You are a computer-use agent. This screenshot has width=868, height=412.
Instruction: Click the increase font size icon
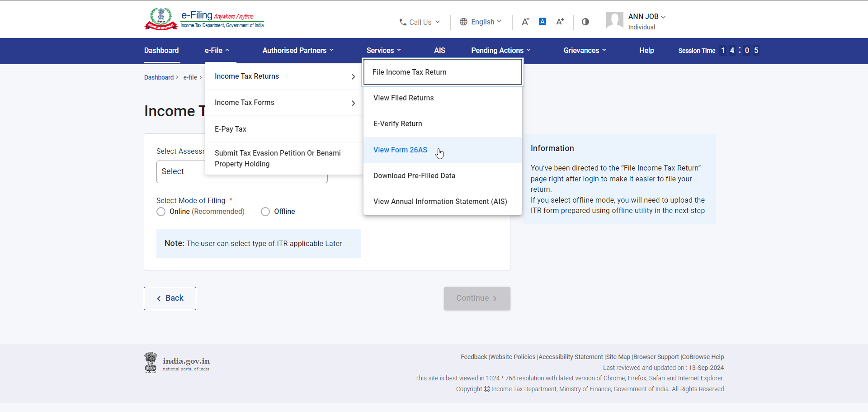pyautogui.click(x=560, y=21)
